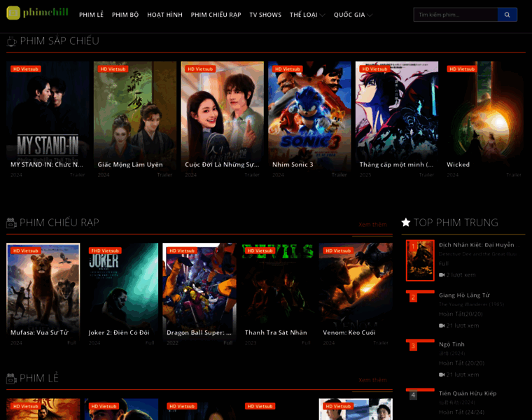Click the phimchill wordmark text

(x=45, y=13)
